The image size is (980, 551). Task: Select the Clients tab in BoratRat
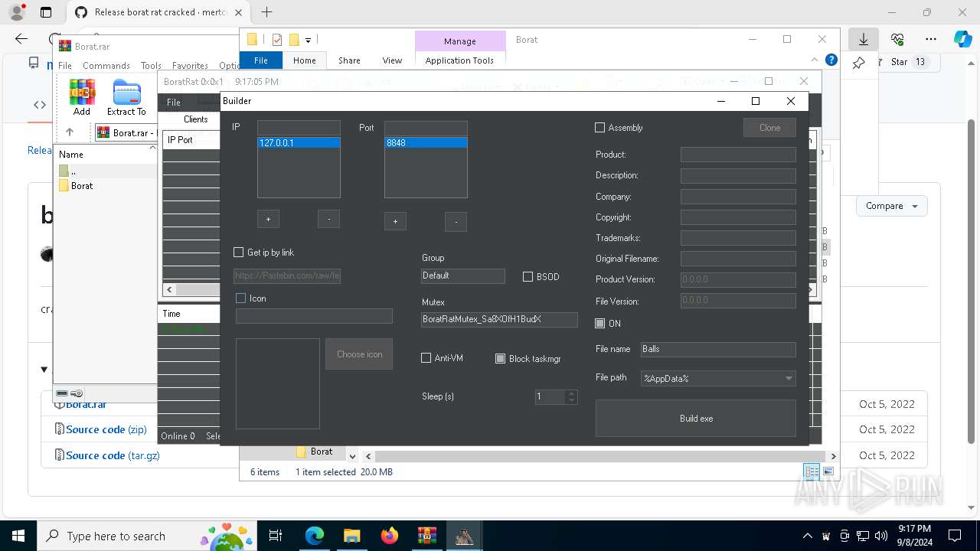[195, 119]
